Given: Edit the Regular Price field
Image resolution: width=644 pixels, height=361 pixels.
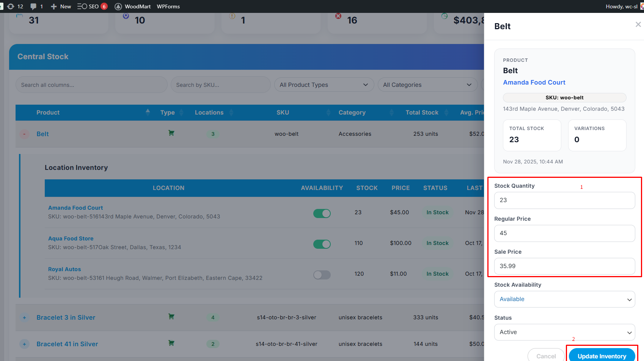Looking at the screenshot, I should tap(564, 233).
